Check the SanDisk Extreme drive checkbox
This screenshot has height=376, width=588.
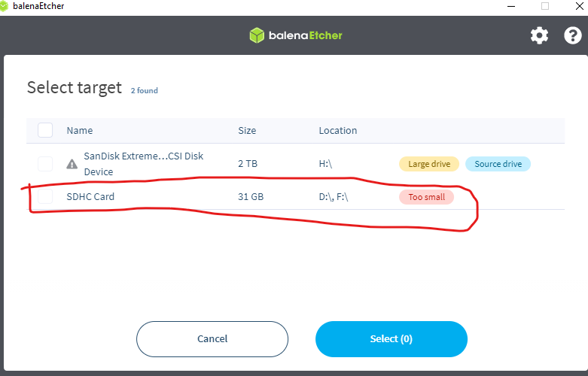(45, 164)
